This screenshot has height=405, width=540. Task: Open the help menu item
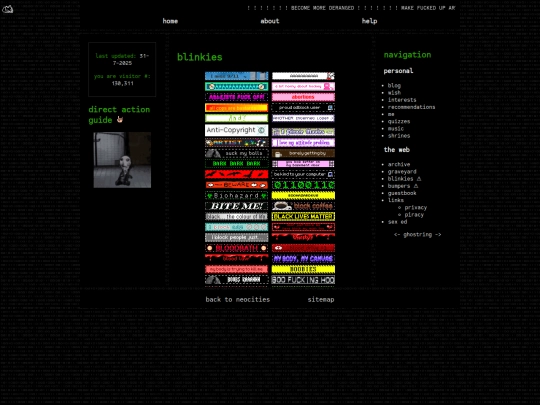[369, 21]
